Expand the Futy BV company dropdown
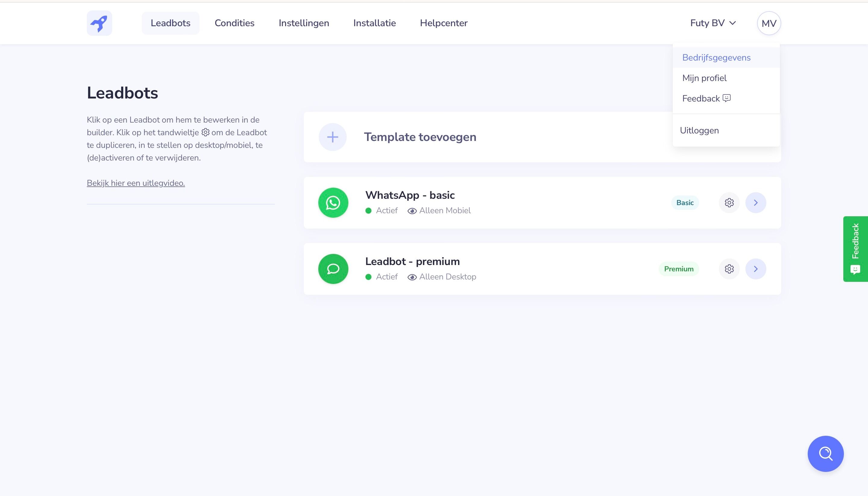This screenshot has width=868, height=496. pos(713,23)
